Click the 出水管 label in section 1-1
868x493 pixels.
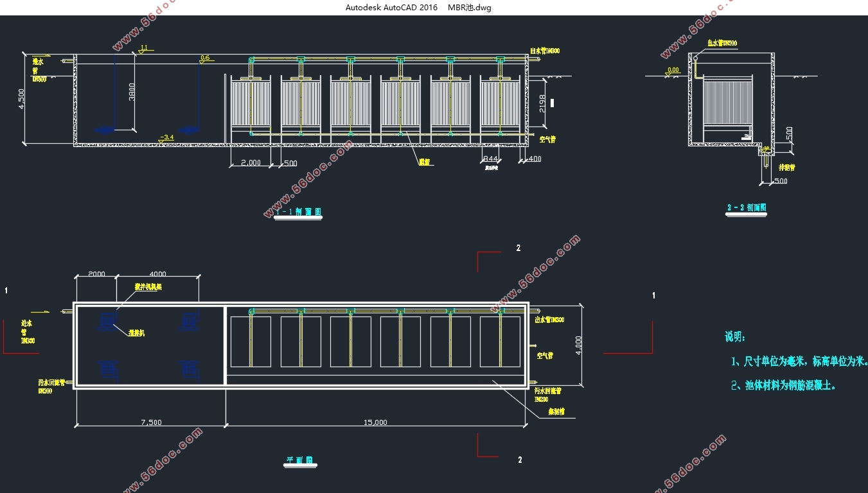click(544, 49)
